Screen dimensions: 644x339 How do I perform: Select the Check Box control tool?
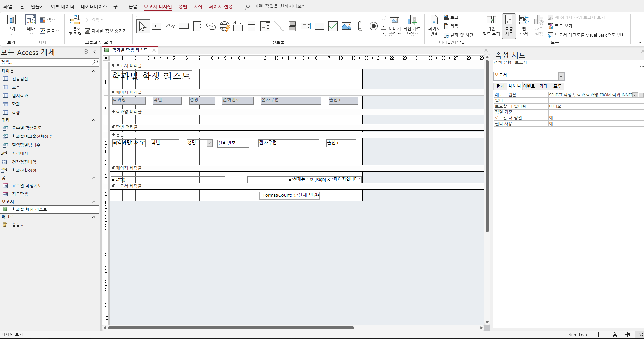pyautogui.click(x=333, y=26)
